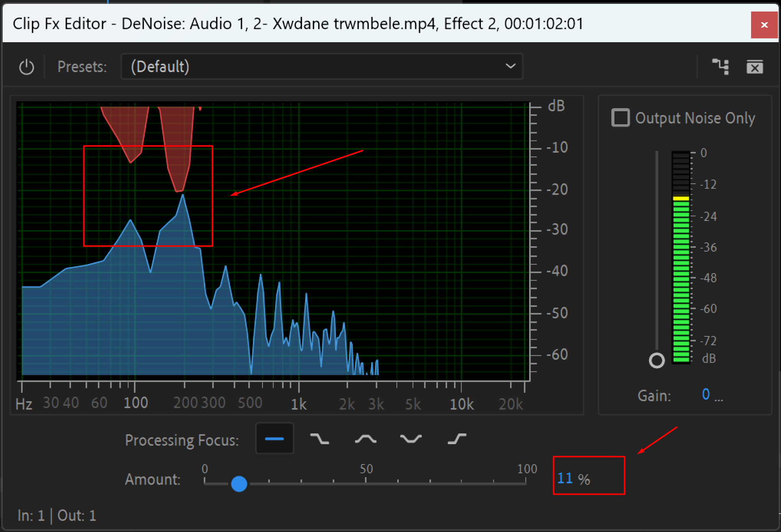This screenshot has height=532, width=781.
Task: Select the all frequencies processing focus
Action: [274, 439]
